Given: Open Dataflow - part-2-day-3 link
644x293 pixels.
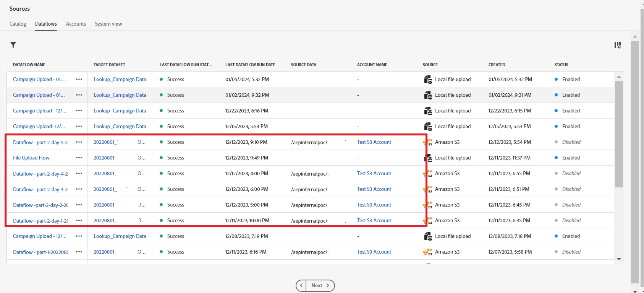Looking at the screenshot, I should pos(40,189).
